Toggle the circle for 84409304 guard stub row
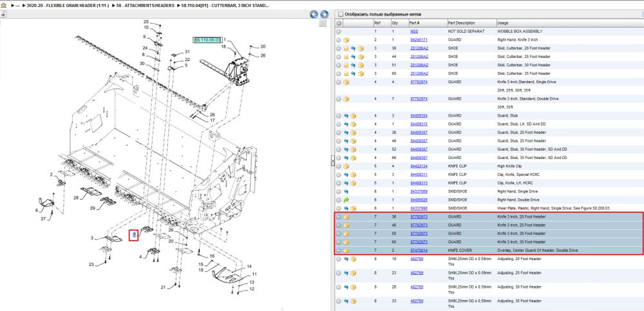This screenshot has width=644, height=311. 339,116
